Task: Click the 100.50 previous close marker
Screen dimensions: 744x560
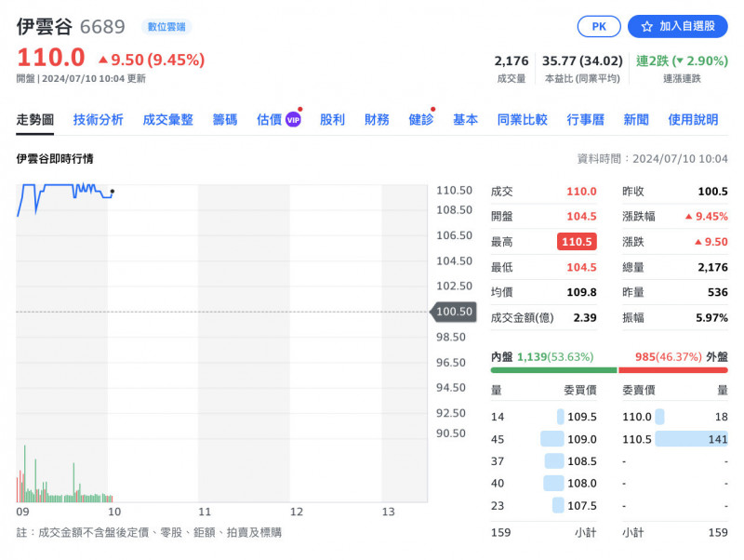Action: pyautogui.click(x=453, y=312)
